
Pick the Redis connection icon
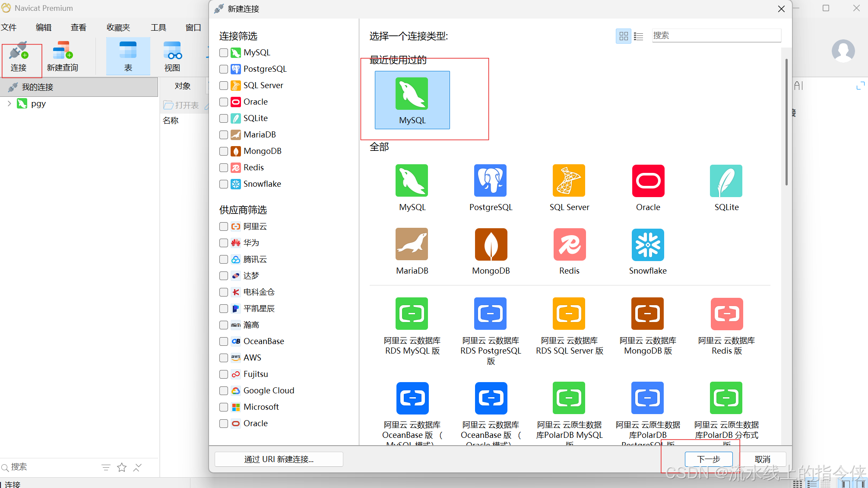point(569,244)
